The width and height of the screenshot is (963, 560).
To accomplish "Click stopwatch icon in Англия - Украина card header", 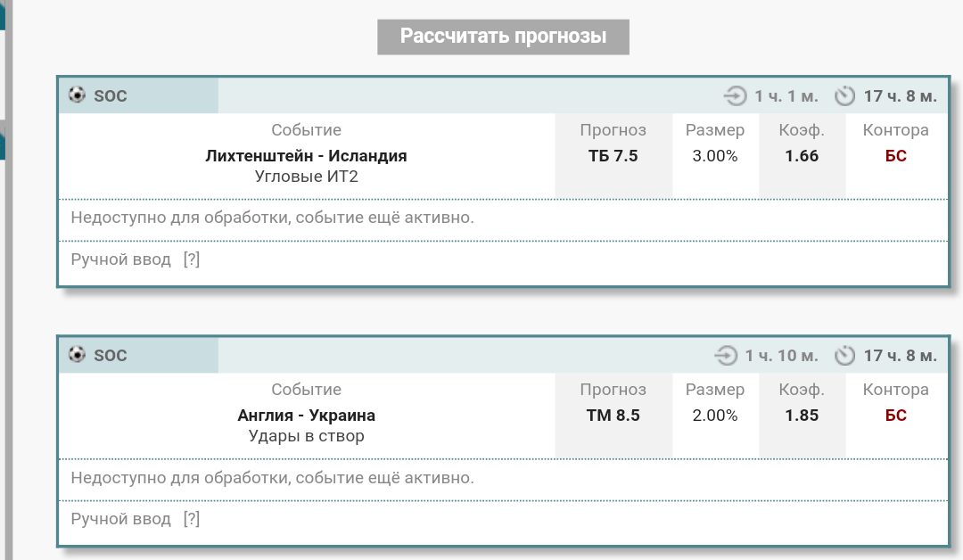I will click(x=844, y=356).
